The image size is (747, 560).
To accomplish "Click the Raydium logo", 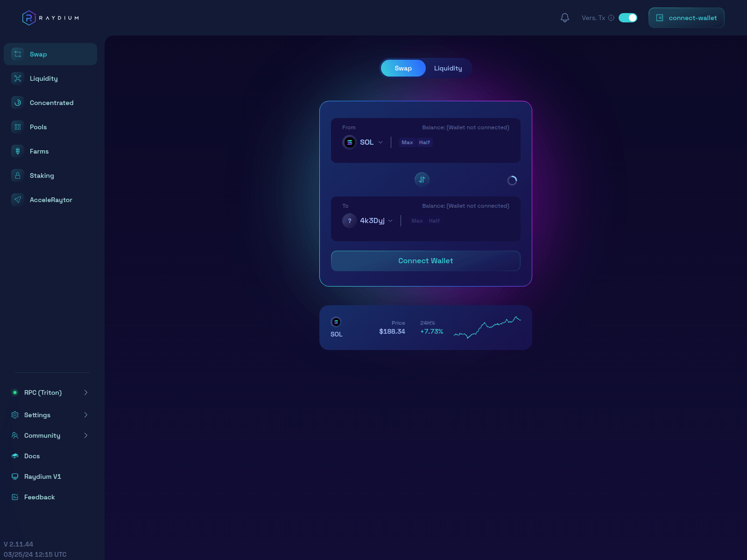I will [50, 18].
